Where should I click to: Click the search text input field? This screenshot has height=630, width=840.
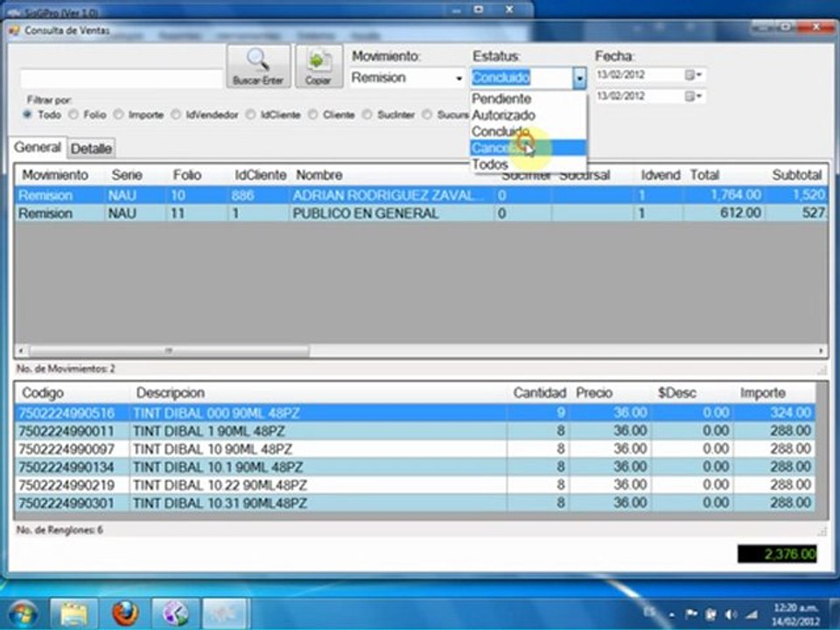point(121,79)
